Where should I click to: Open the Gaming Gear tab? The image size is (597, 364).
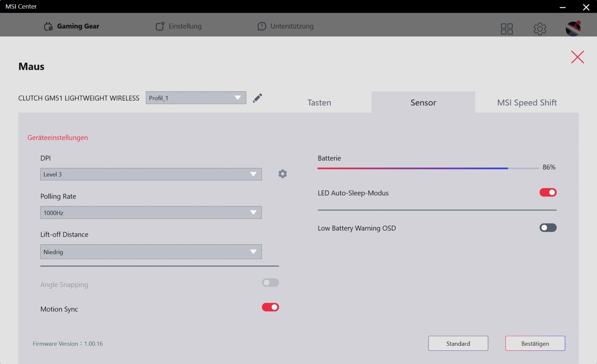point(72,26)
